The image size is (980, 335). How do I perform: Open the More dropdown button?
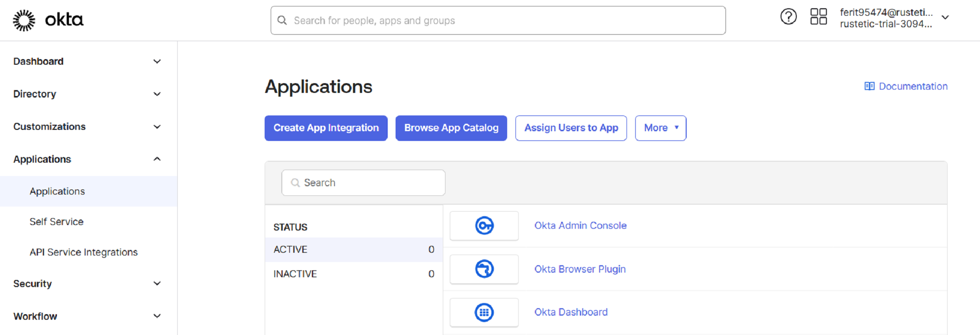[661, 128]
